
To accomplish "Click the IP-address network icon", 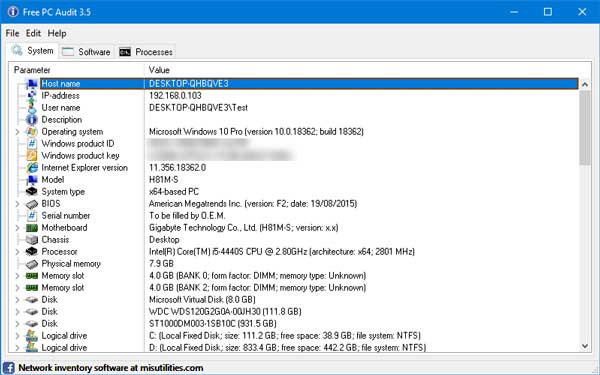I will coord(32,96).
